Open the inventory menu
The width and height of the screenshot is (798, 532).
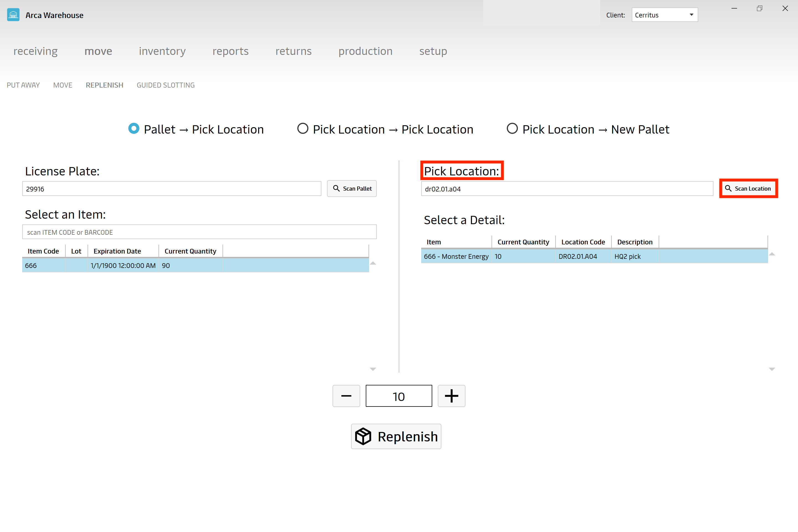(162, 51)
